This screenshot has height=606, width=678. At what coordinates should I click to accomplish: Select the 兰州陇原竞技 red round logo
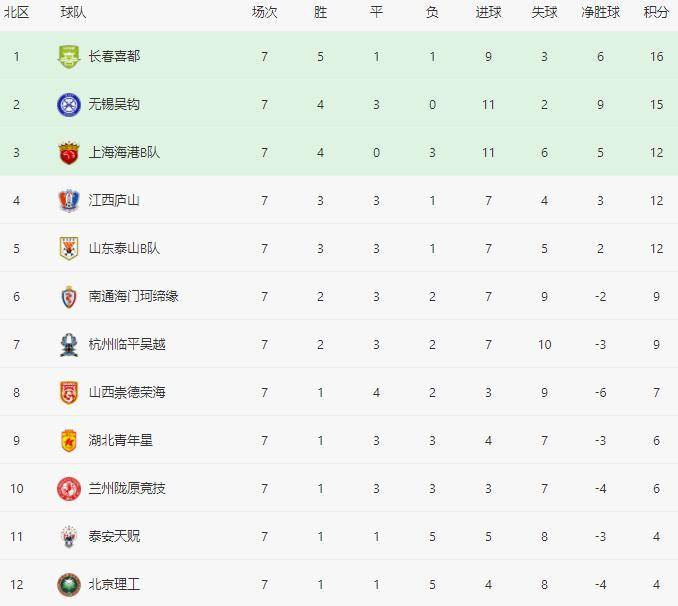click(69, 489)
